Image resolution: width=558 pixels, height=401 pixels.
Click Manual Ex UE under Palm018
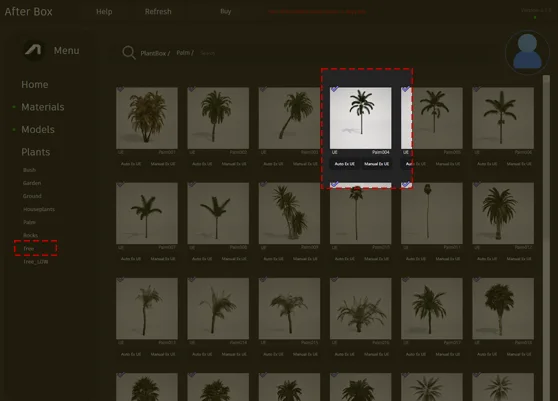click(519, 354)
